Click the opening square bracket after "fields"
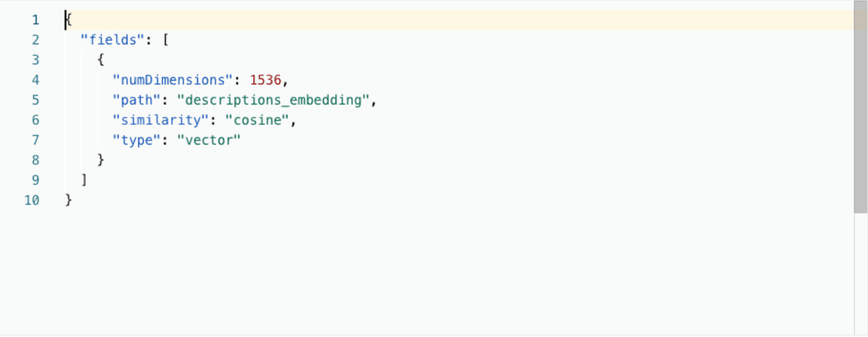 (165, 40)
